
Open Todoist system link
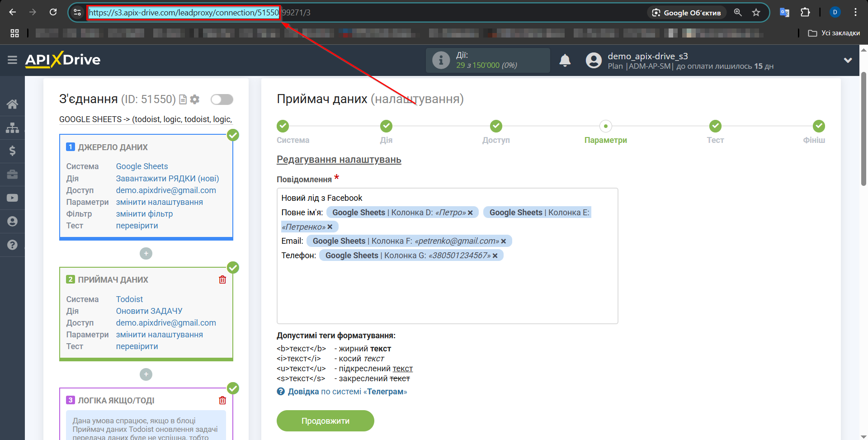[129, 299]
